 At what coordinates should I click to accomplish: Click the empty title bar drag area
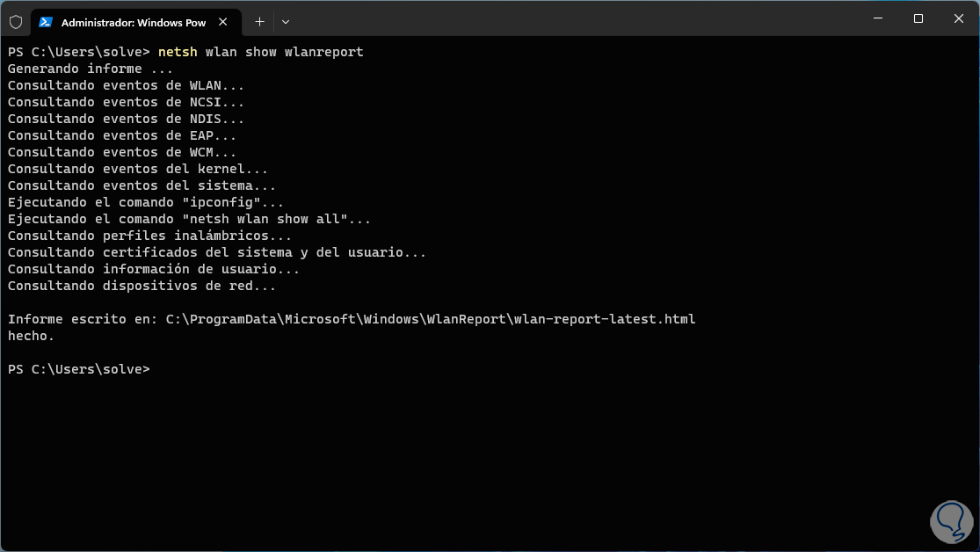click(571, 18)
